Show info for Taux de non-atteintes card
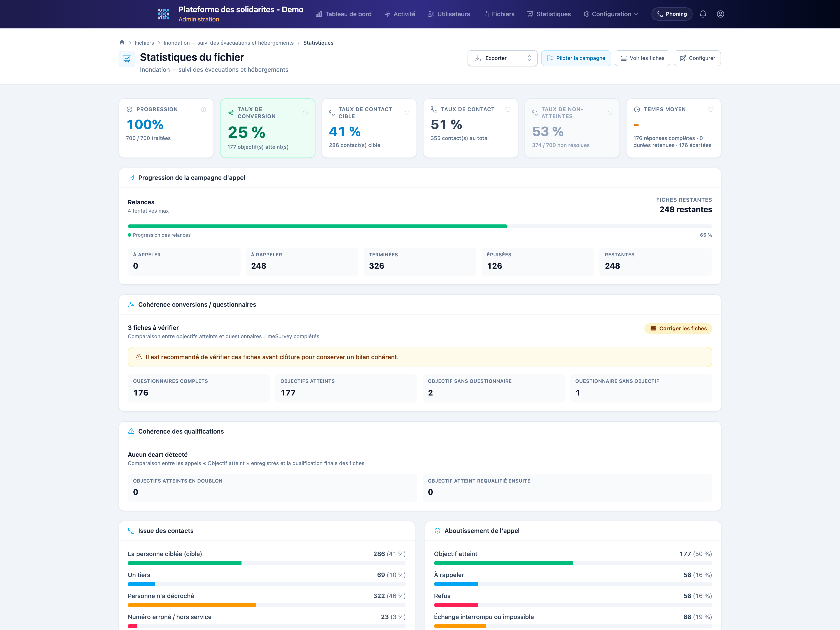The width and height of the screenshot is (840, 630). (x=610, y=113)
